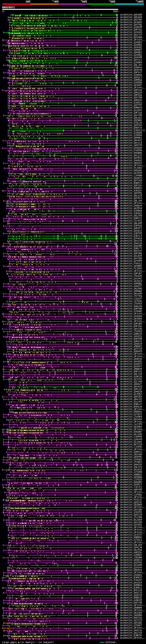Select label UniRef100_Q9ZW80
Screen dimensions: 146x644
click(x=131, y=120)
